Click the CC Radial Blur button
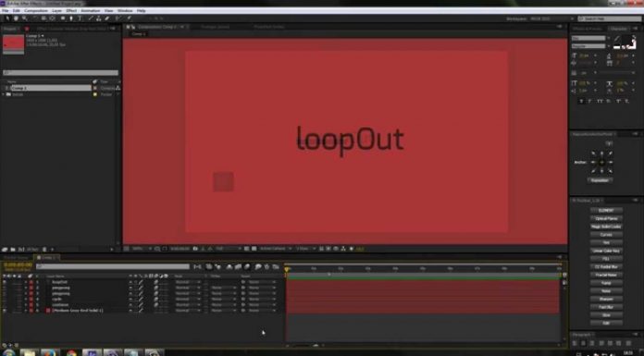The height and width of the screenshot is (356, 644). (606, 267)
